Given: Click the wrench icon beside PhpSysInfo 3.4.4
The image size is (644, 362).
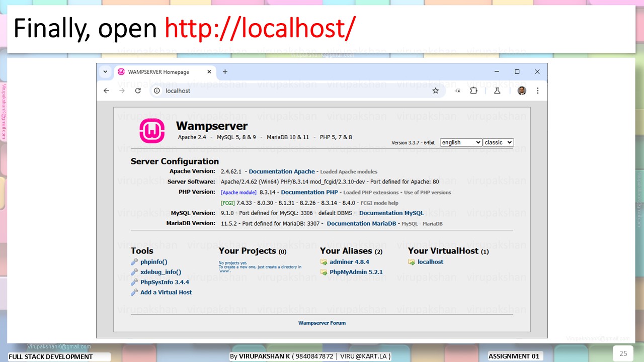Looking at the screenshot, I should pyautogui.click(x=134, y=282).
